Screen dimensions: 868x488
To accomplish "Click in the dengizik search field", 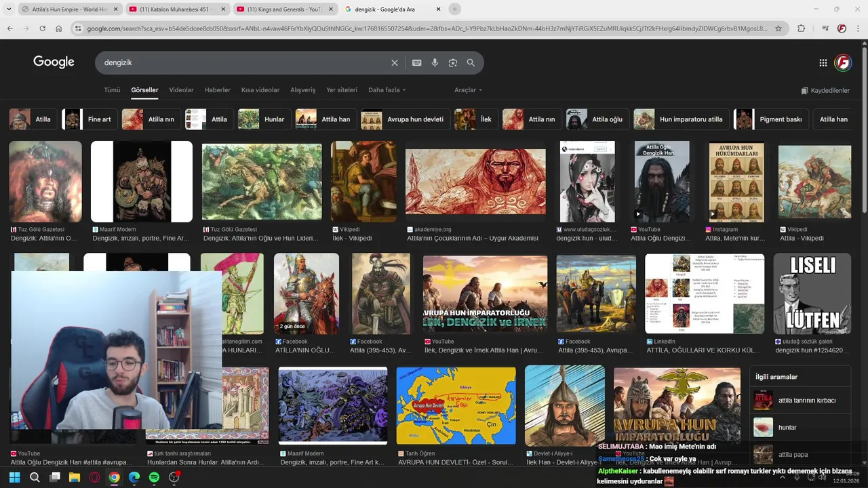I will [244, 62].
